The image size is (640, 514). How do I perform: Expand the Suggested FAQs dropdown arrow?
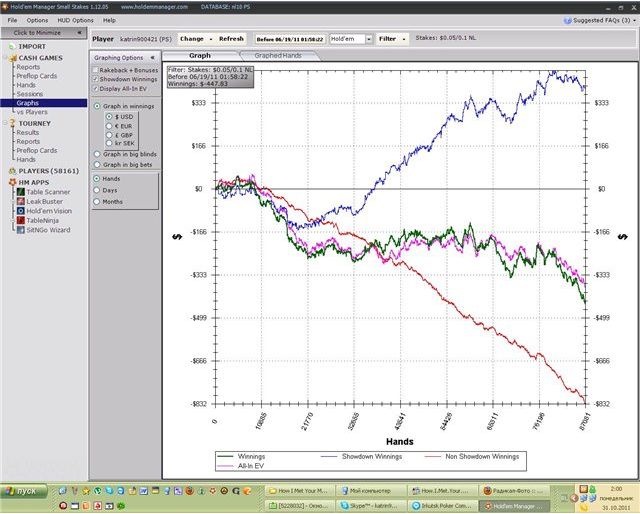[x=635, y=20]
